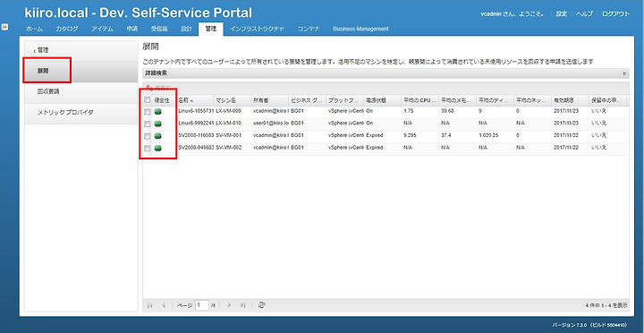Click the disk value 1,020.25
The width and height of the screenshot is (644, 333).
point(488,135)
